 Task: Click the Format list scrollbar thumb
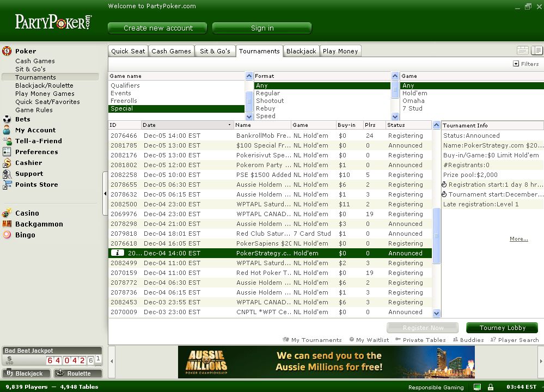(395, 90)
